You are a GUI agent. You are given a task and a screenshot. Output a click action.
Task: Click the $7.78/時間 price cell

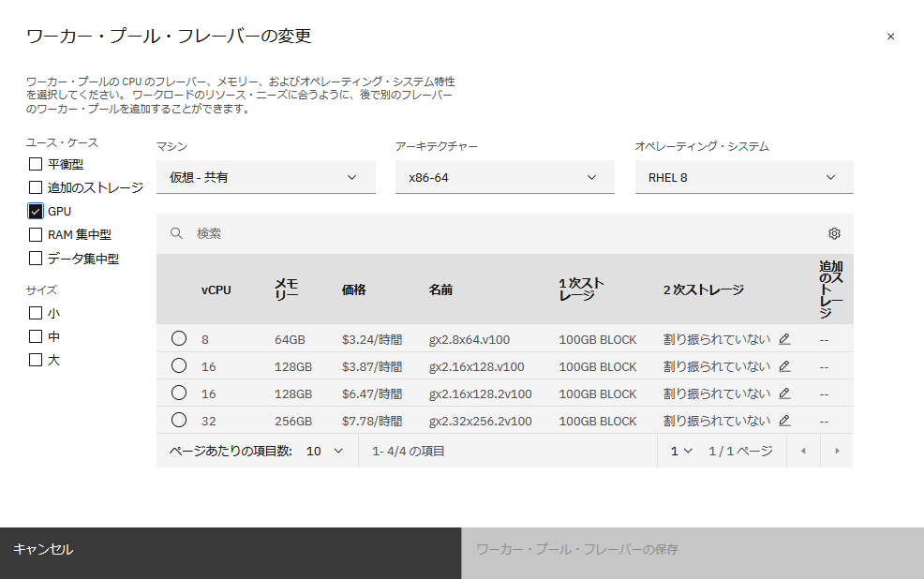[372, 422]
